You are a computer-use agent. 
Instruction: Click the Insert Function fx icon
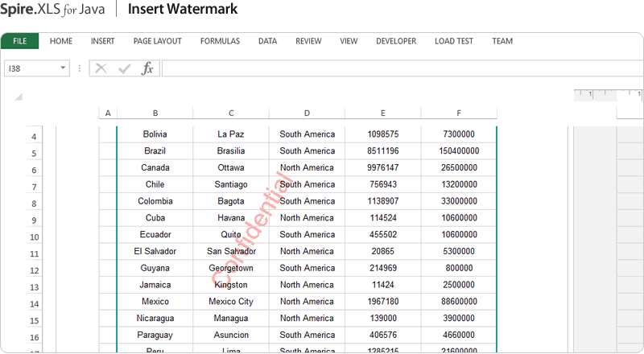click(147, 69)
